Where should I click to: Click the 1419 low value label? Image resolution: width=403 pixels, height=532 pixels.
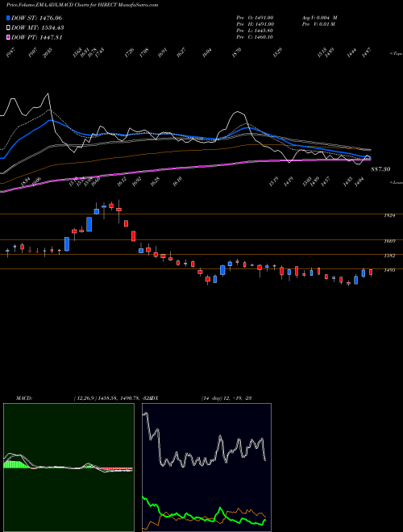coord(289,181)
